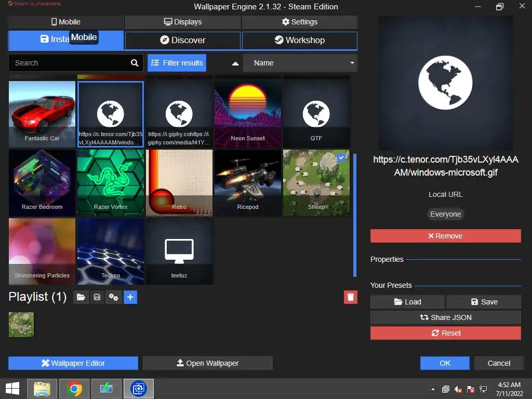Open Windows Start menu
The image size is (532, 399).
[12, 389]
